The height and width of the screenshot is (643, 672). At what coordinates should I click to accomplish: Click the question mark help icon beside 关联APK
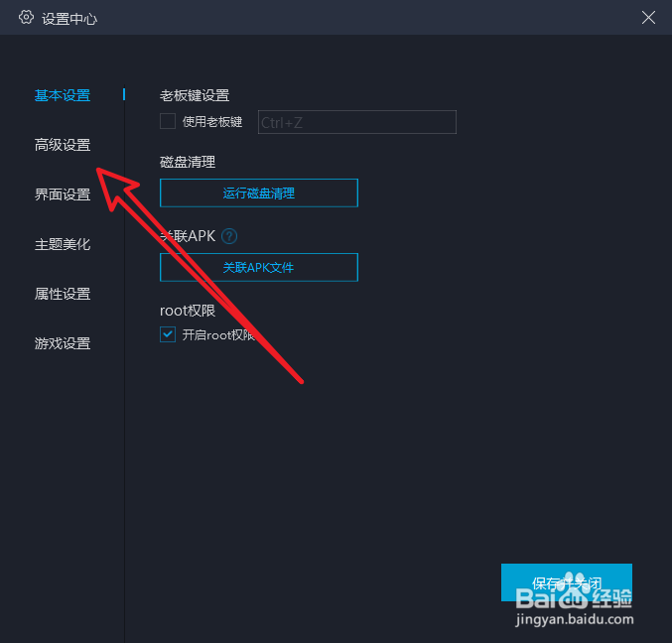pyautogui.click(x=229, y=236)
